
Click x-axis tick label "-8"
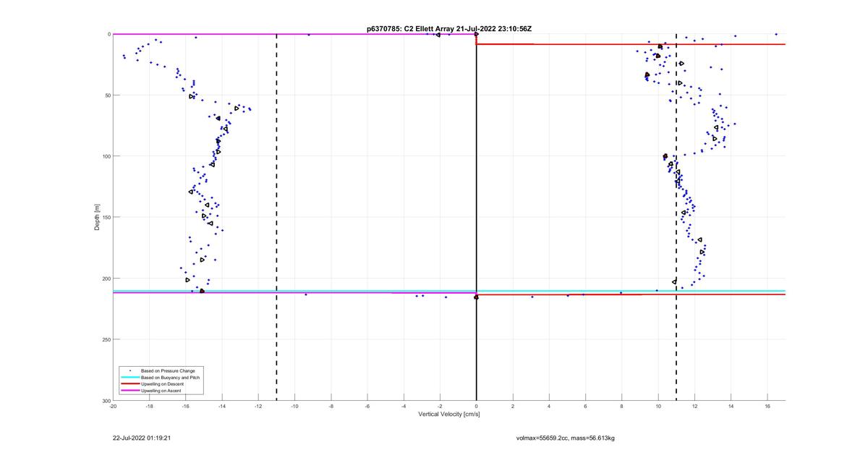331,406
